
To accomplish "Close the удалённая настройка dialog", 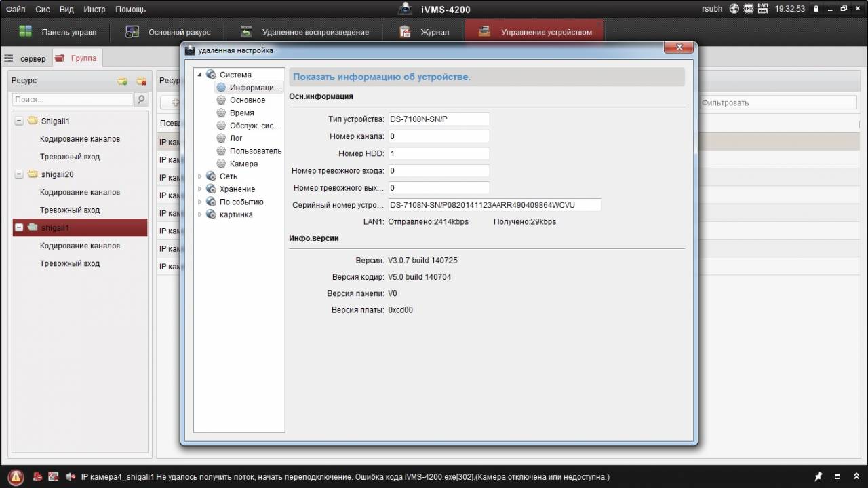I will pos(677,47).
